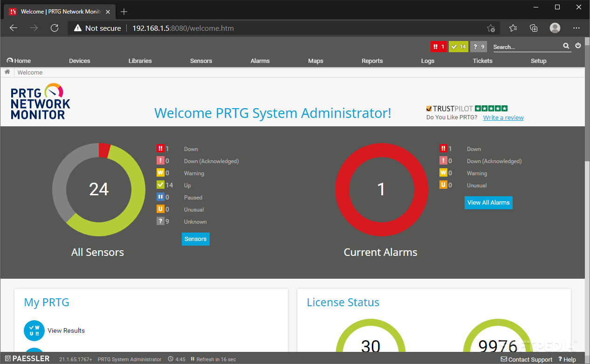Click Warning icon in All Sensors legend

[x=160, y=173]
